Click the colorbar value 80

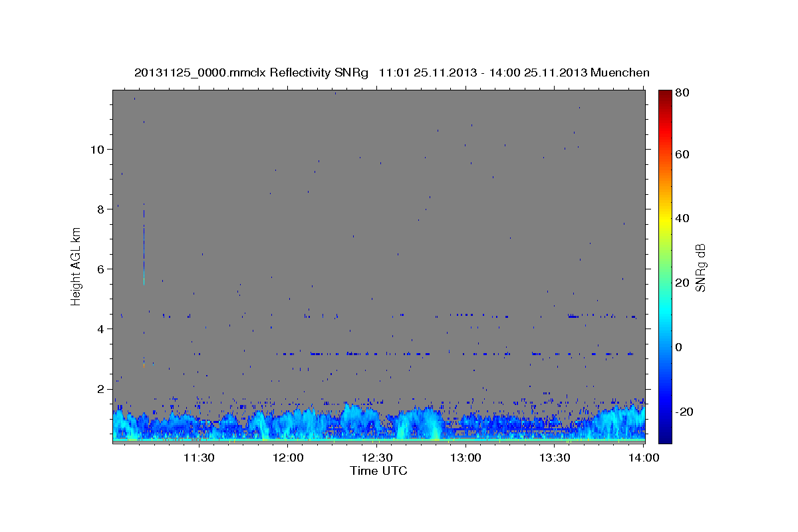point(684,93)
